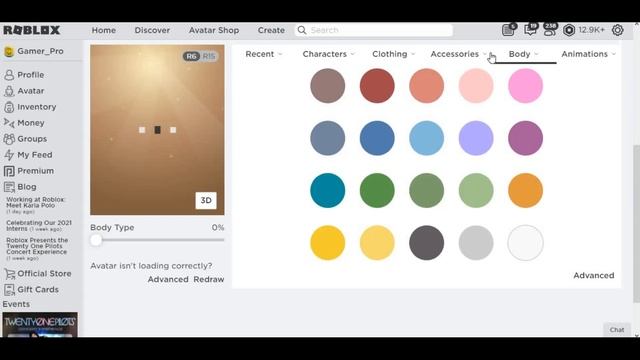Choose the lavender skin color swatch
The image size is (640, 360).
tap(476, 138)
